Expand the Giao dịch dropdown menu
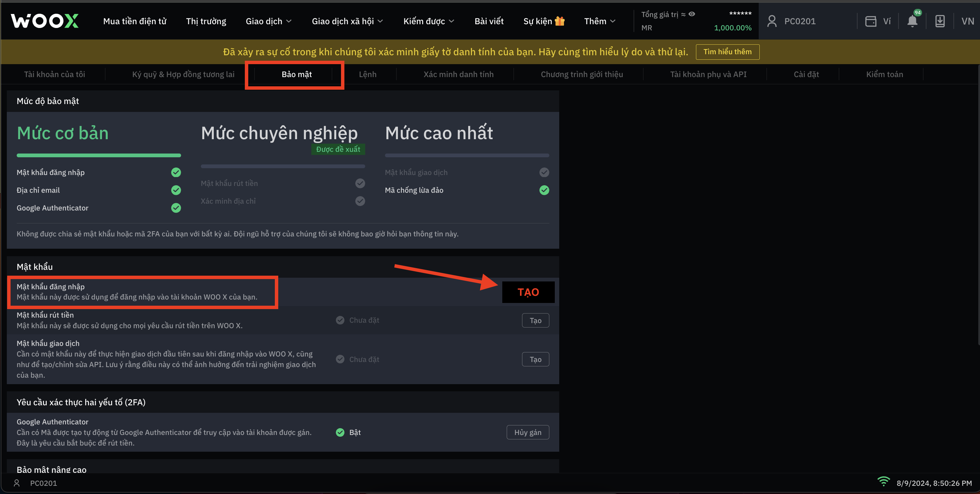Screen dimensions: 980x494 pyautogui.click(x=269, y=21)
